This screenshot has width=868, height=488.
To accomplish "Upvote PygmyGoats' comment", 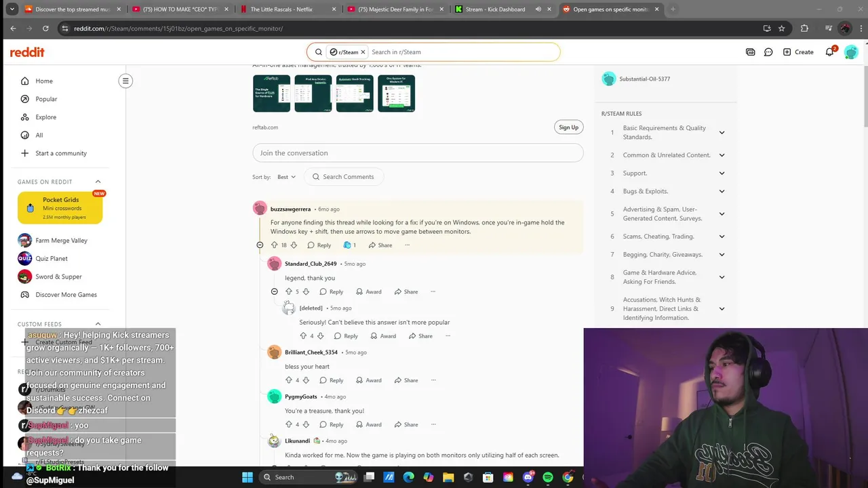I will [288, 424].
